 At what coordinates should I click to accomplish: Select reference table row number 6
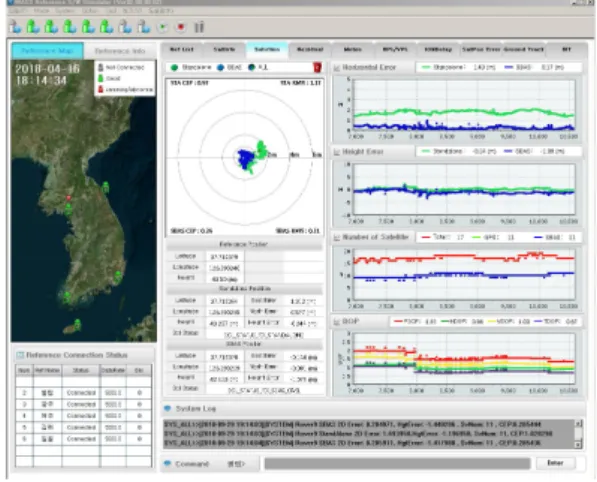(83, 439)
